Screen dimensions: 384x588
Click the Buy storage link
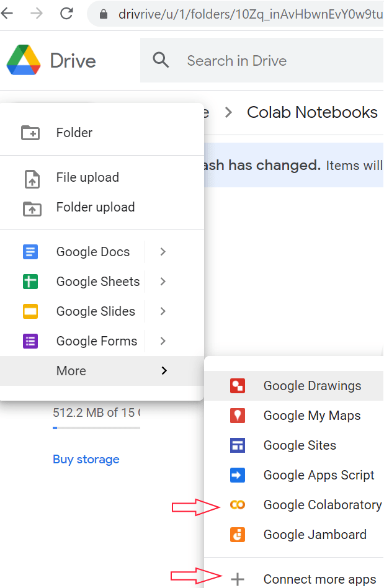click(86, 459)
